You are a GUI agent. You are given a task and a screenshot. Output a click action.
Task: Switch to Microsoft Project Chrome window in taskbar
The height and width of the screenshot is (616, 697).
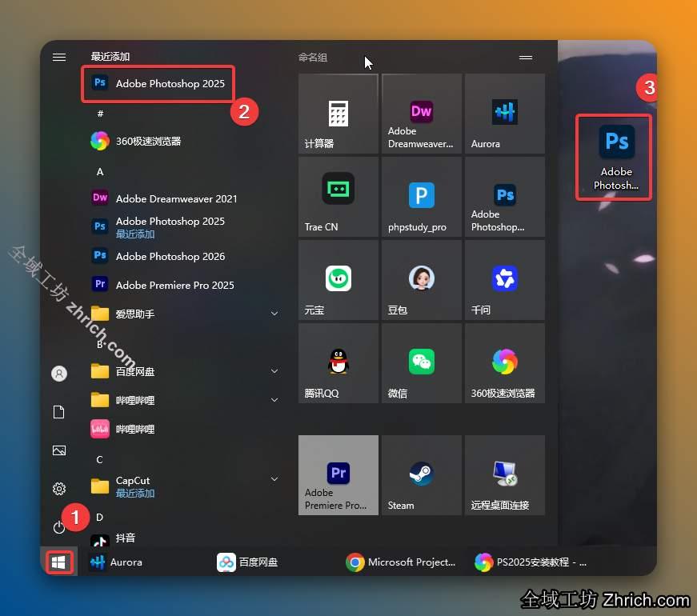tap(400, 562)
